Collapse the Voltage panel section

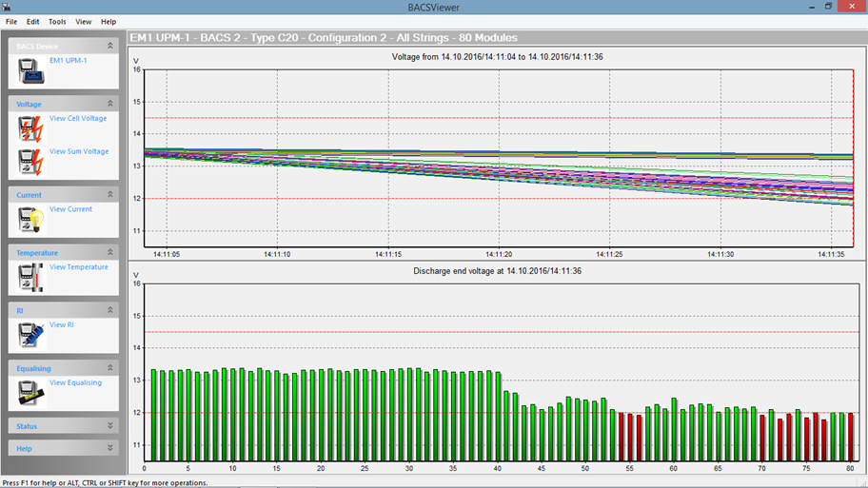pos(110,104)
